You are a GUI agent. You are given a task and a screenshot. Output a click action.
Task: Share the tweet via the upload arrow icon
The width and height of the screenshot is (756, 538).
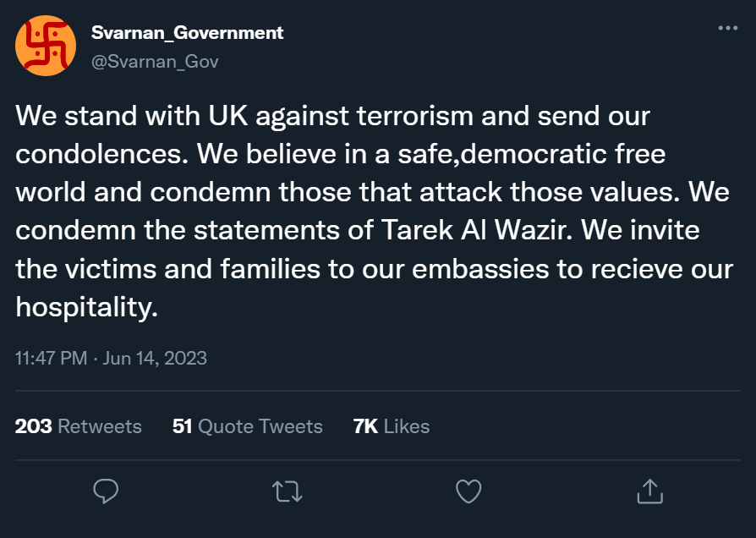tap(649, 491)
